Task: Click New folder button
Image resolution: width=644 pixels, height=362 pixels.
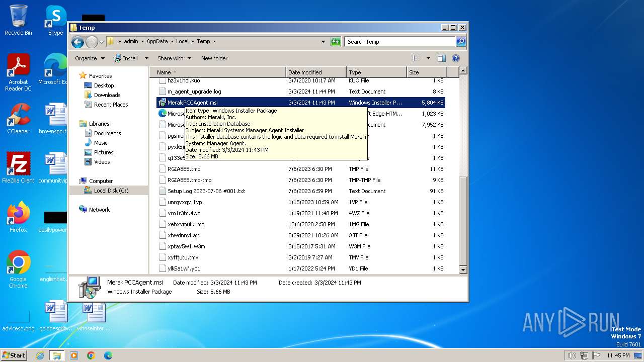Action: tap(214, 58)
